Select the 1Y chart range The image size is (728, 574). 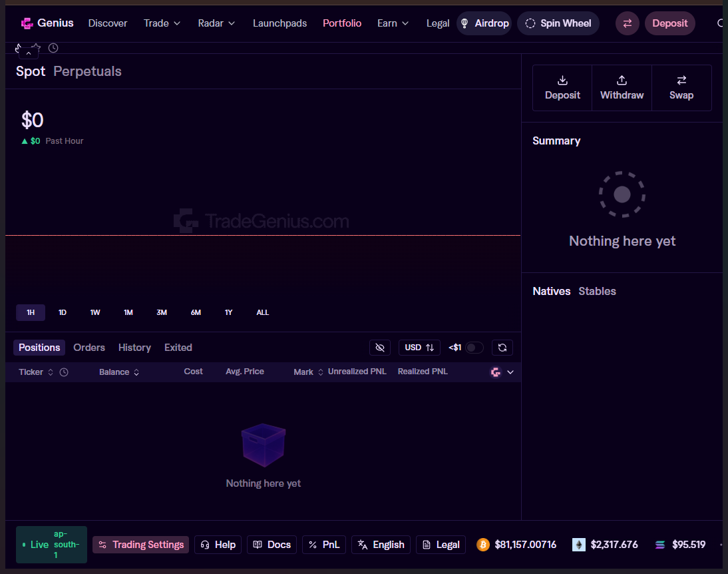point(228,312)
